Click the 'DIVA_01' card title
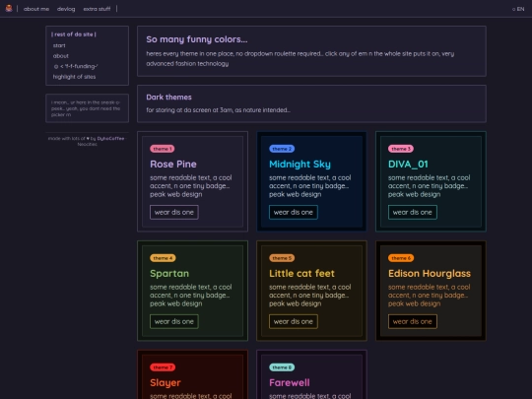532x399 pixels. click(408, 165)
